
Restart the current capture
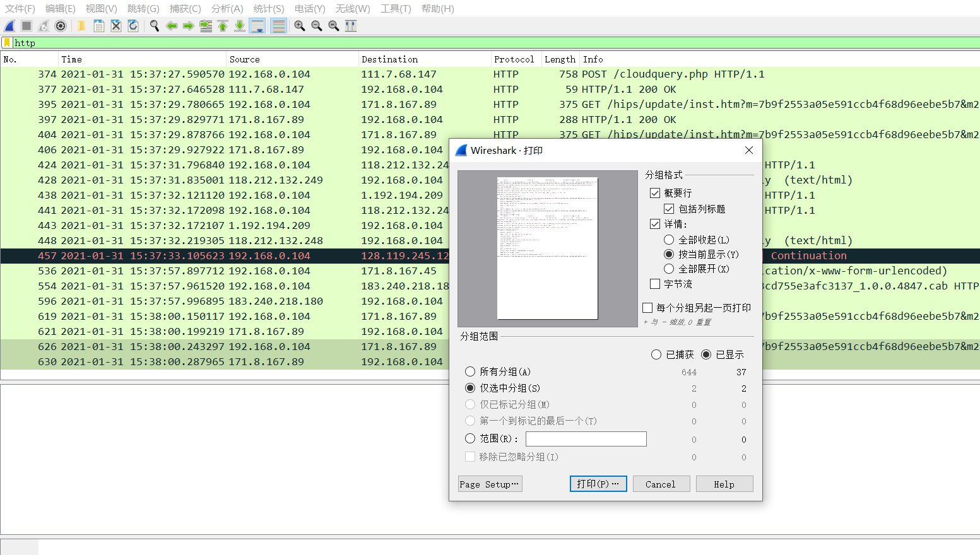coord(44,26)
